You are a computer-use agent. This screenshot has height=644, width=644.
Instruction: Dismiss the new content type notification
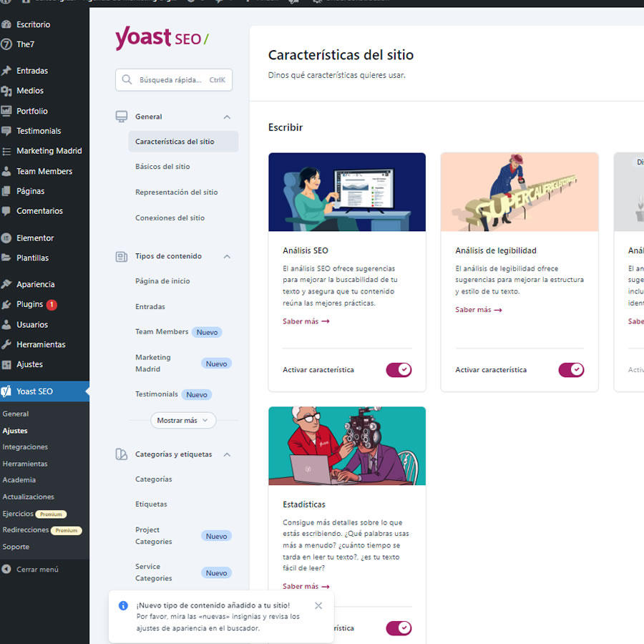[x=318, y=605]
